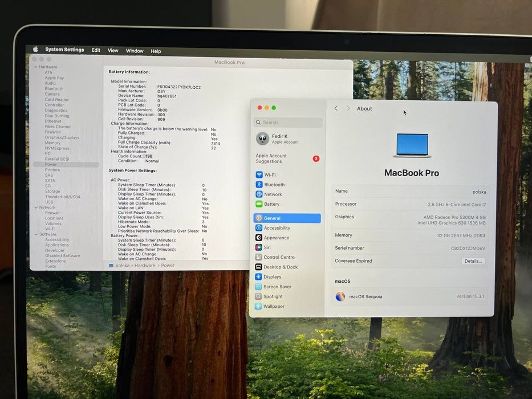Collapse the Software tree section

pyautogui.click(x=36, y=234)
